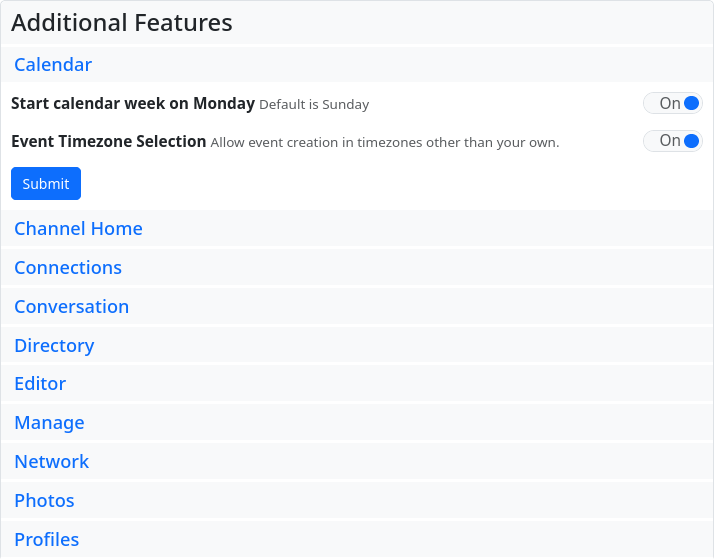Image resolution: width=714 pixels, height=560 pixels.
Task: Expand the Channel Home section
Action: (78, 229)
